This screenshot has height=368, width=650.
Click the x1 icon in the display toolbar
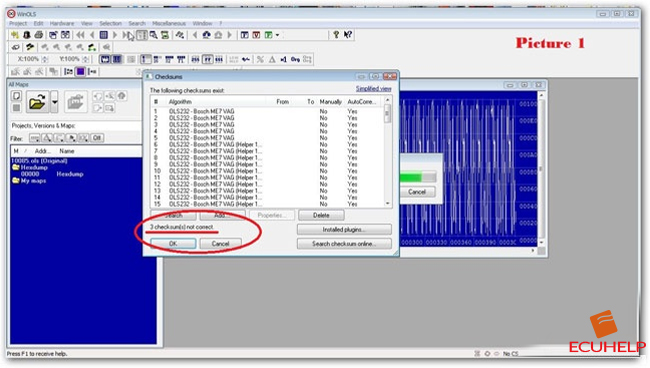(284, 59)
